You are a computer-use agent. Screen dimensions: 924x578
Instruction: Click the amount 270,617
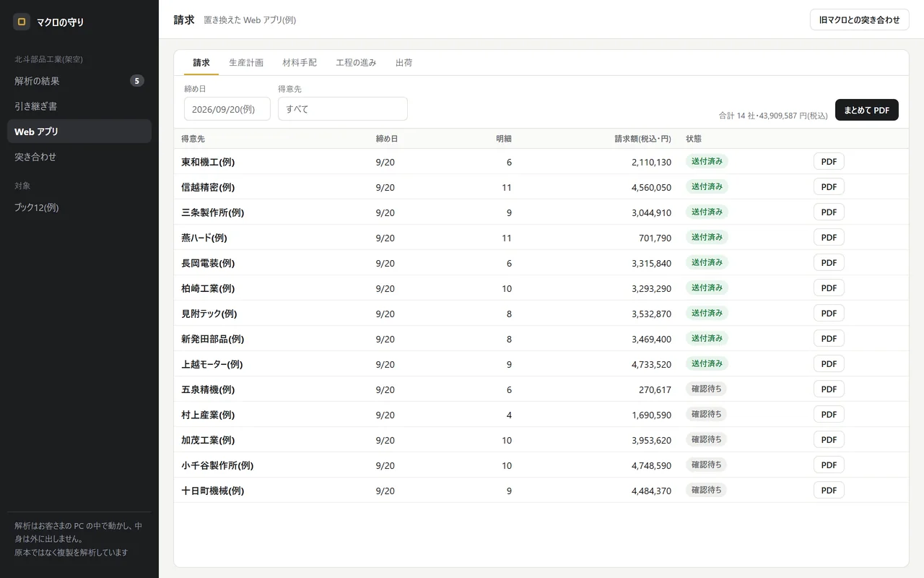pyautogui.click(x=655, y=389)
